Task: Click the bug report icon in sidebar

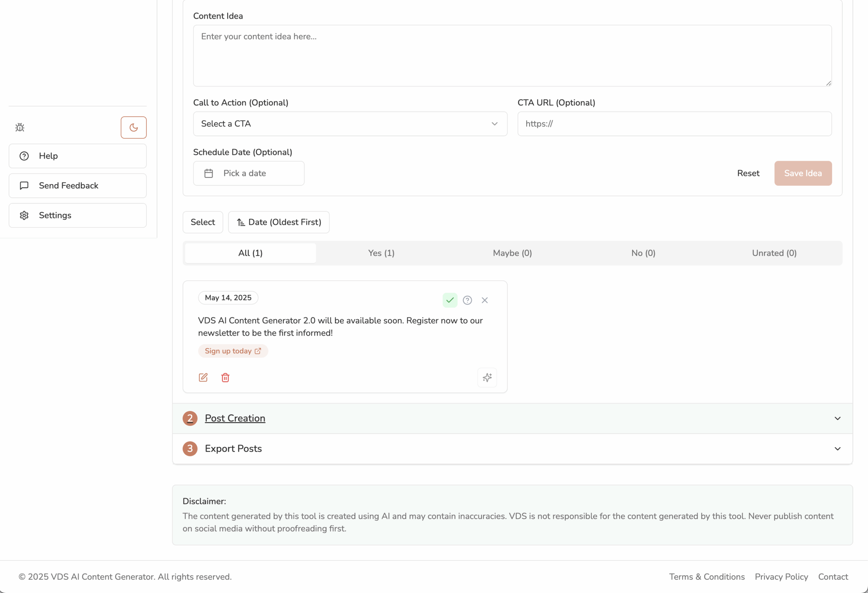Action: (x=20, y=127)
